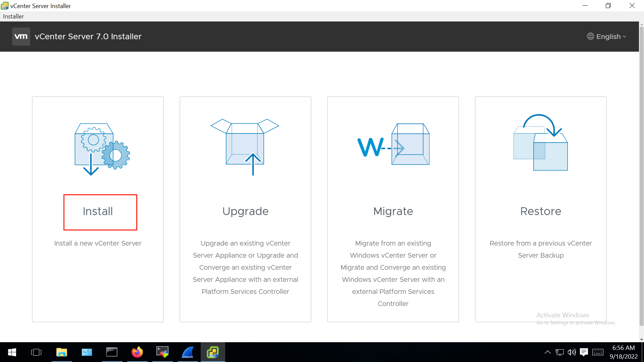Click the Upgrade open box icon
This screenshot has width=644, height=362.
(245, 147)
